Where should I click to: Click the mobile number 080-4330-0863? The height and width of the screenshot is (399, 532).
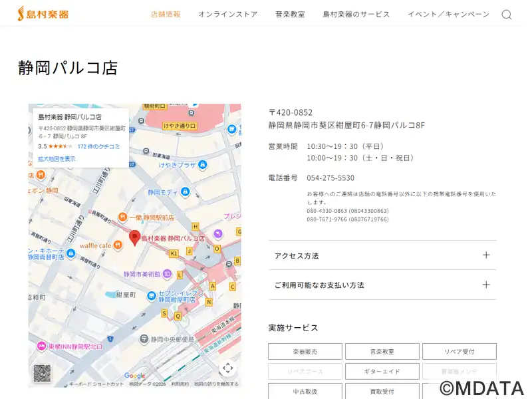[348, 211]
